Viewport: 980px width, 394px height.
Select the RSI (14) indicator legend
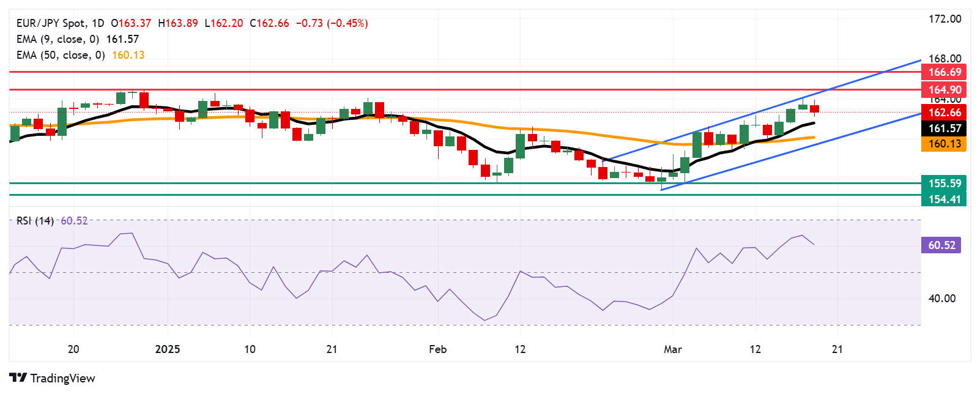tap(35, 221)
